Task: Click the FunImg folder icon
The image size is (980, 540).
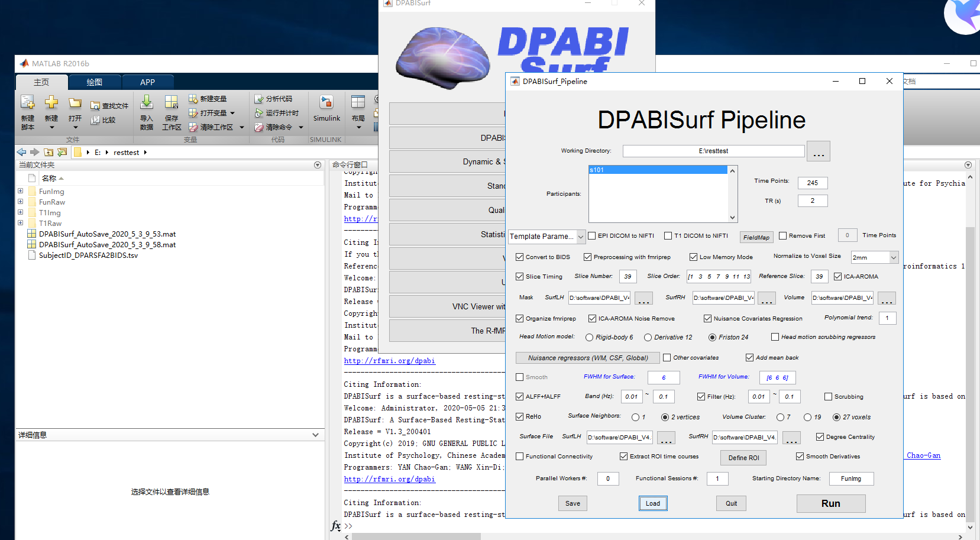Action: click(x=32, y=191)
